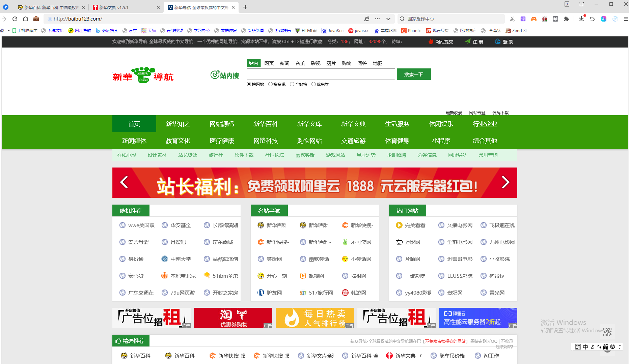Open the 网站提交 link

click(x=444, y=42)
